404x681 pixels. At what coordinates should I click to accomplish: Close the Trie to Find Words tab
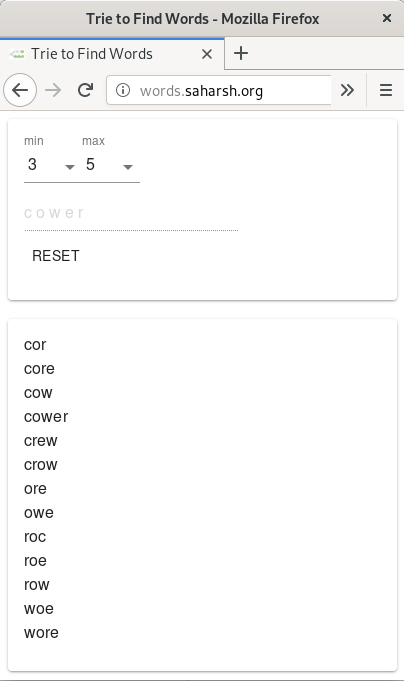click(207, 54)
